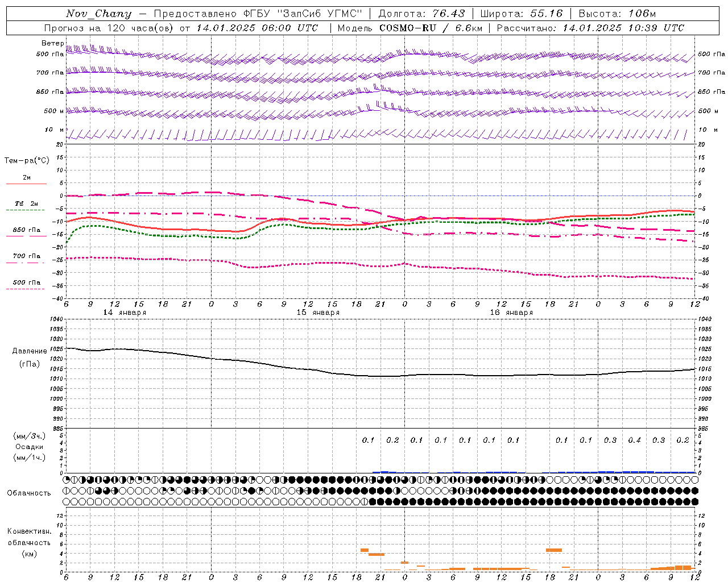
Task: Click the longitude value Долгота: 76.43
Action: [x=421, y=14]
